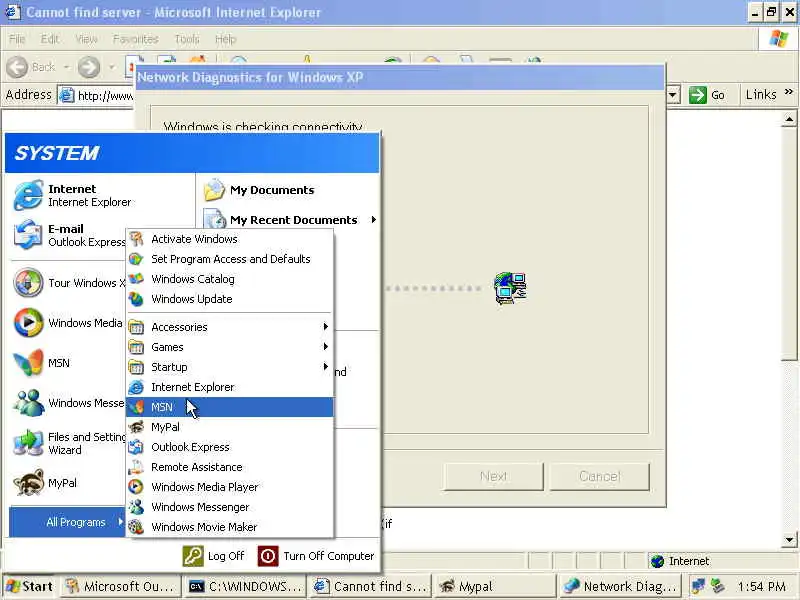Switch to Microsoft Outlook taskbar button
Image resolution: width=800 pixels, height=600 pixels.
(122, 586)
